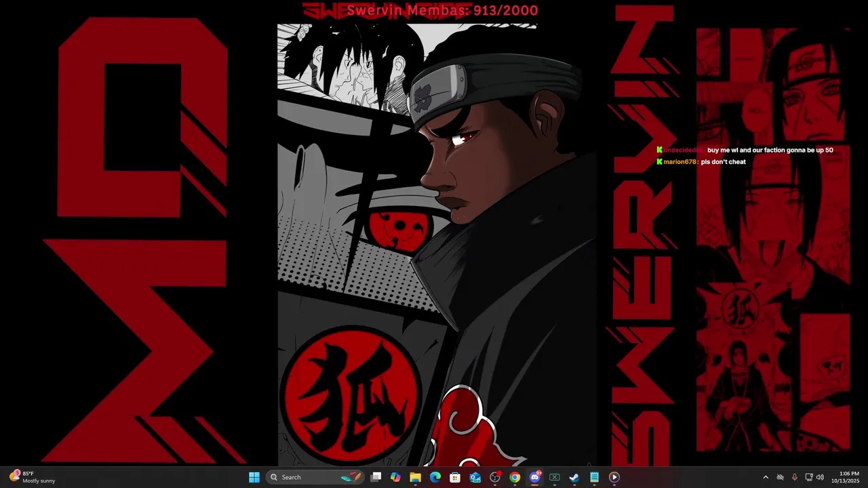Switch to Google Chrome on the taskbar
The width and height of the screenshot is (868, 488).
(515, 477)
